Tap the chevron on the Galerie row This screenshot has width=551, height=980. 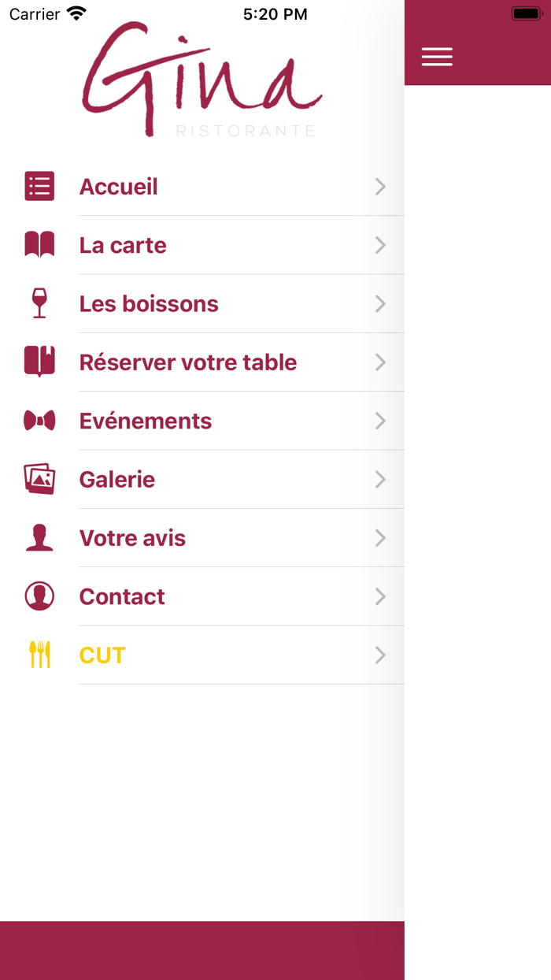pos(380,480)
